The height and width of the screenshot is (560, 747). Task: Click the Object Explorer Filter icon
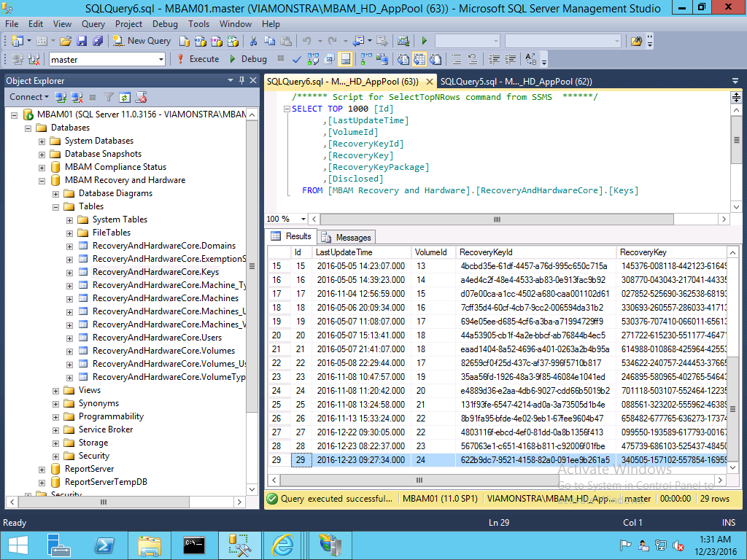[109, 98]
